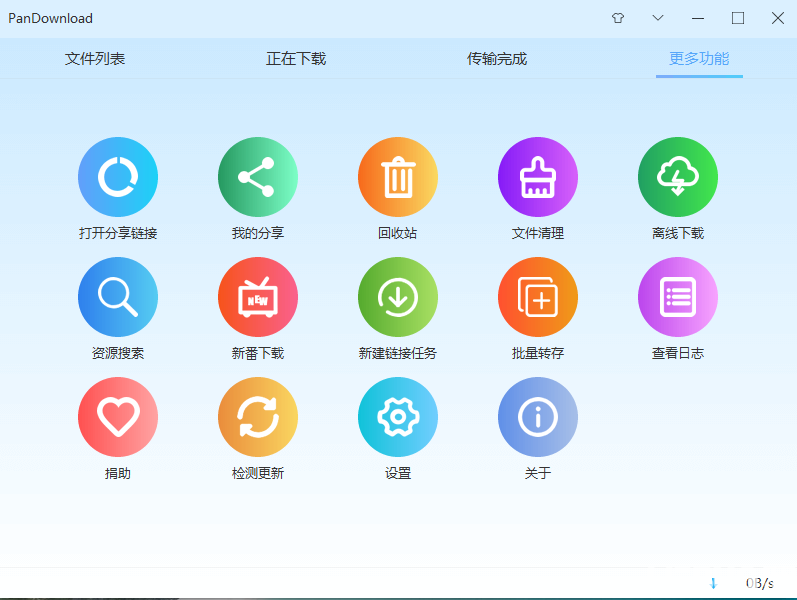This screenshot has width=797, height=600.
Task: Open 我的分享 (My Shares) icon
Action: pyautogui.click(x=258, y=177)
